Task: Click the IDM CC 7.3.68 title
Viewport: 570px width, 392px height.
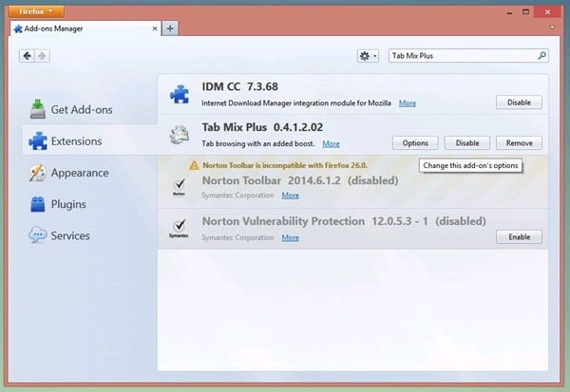Action: click(x=240, y=86)
